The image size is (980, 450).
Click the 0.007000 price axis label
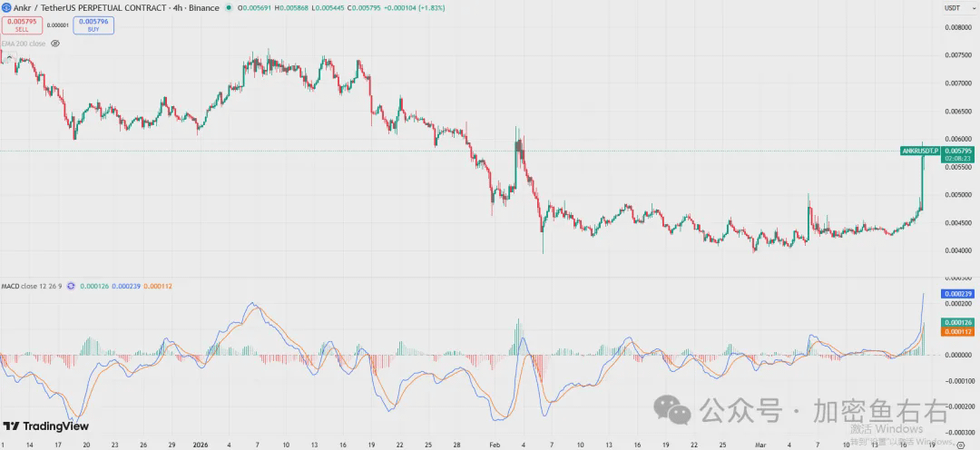click(957, 83)
